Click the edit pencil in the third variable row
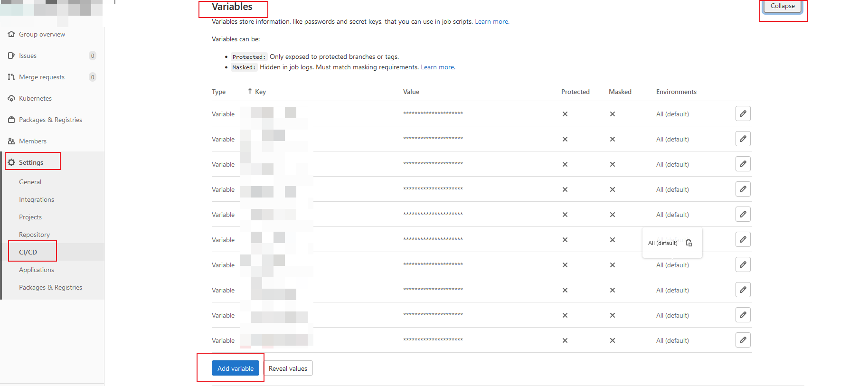868x386 pixels. pos(743,164)
